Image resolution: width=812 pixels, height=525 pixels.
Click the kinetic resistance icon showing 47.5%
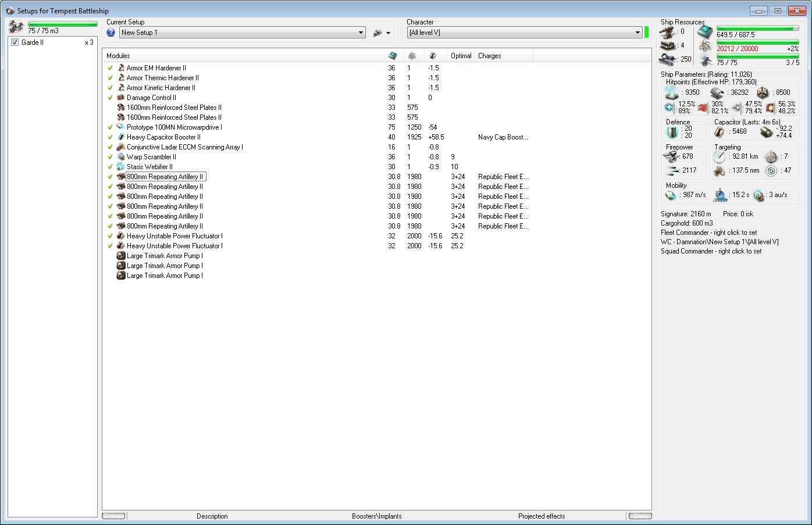(737, 108)
